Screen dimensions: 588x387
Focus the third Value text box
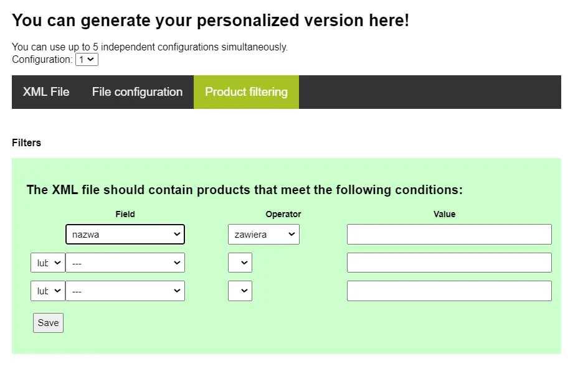pyautogui.click(x=448, y=291)
